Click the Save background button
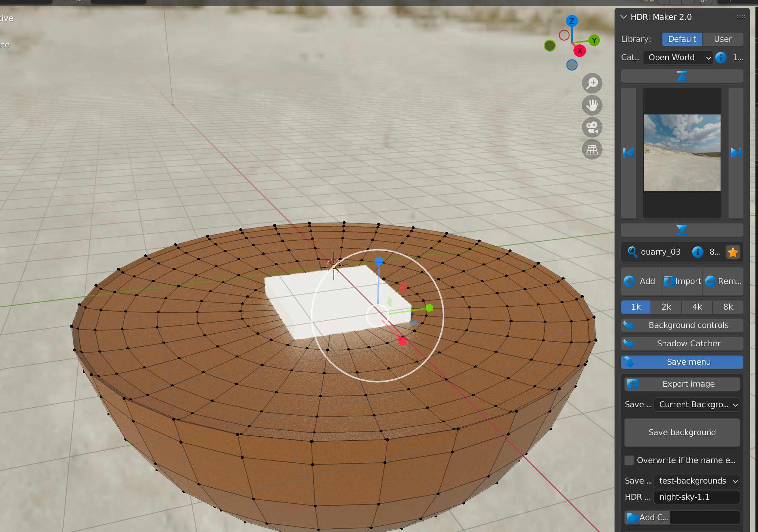 (x=682, y=431)
